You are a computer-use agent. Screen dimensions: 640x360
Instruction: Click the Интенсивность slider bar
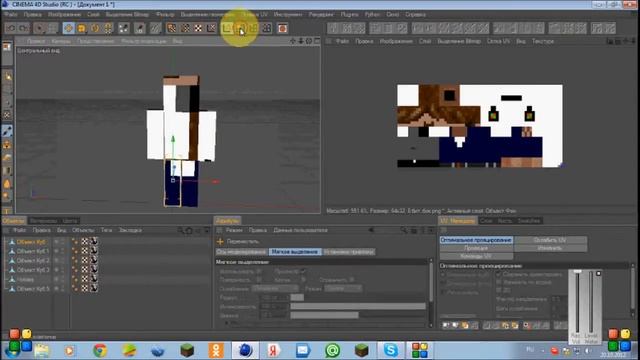tap(358, 306)
